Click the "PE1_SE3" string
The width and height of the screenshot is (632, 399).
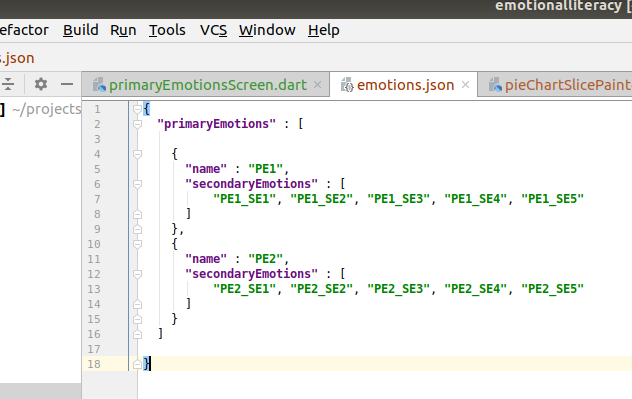(399, 199)
